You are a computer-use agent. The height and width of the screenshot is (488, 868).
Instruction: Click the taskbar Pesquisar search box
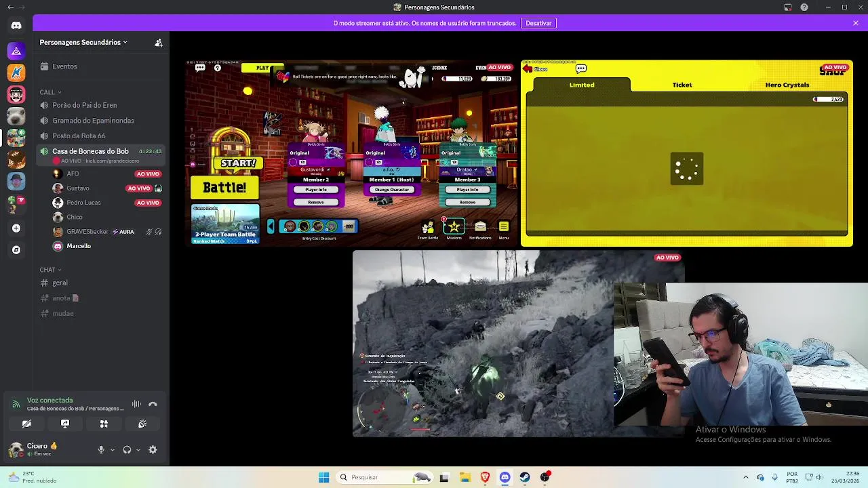[x=385, y=477]
